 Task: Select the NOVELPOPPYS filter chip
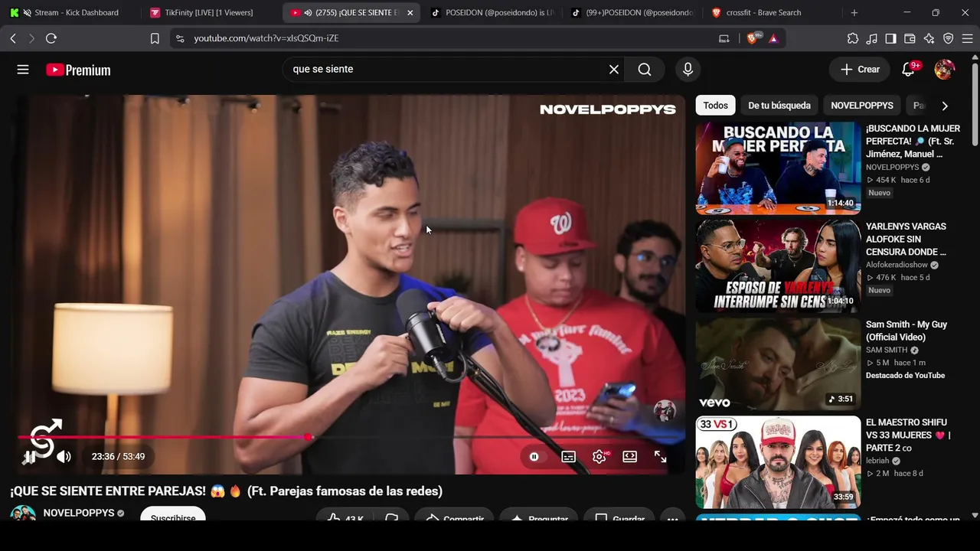tap(862, 106)
